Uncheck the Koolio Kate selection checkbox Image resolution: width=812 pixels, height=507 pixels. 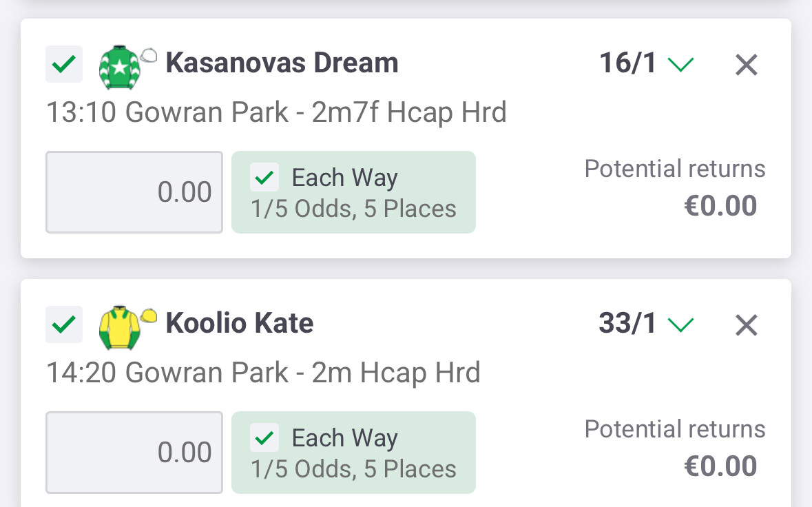64,324
